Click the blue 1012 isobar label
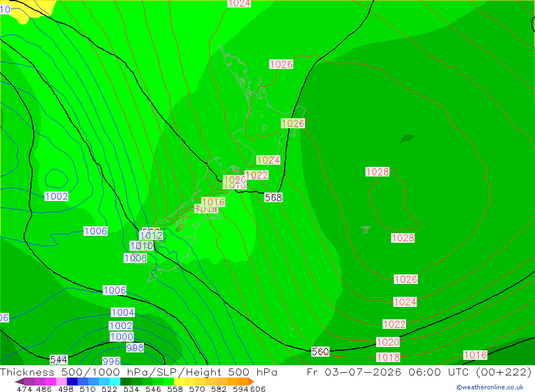535x392 pixels. 151,236
